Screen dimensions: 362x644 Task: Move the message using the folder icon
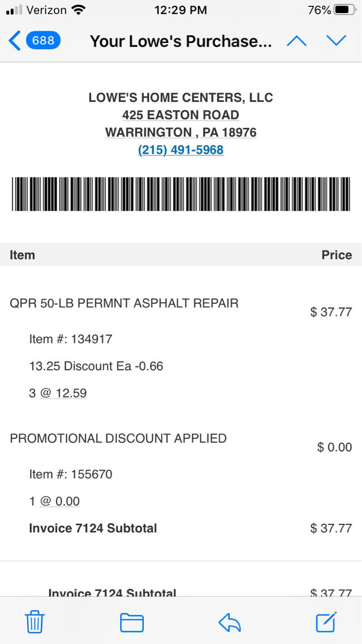(131, 622)
